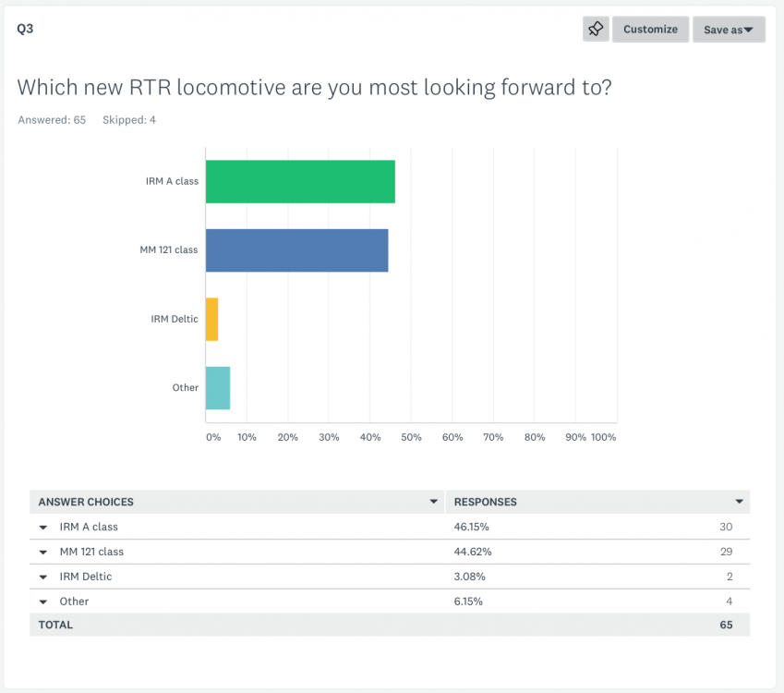Open the Save as dropdown
Screen dimensions: 784x693
729,30
